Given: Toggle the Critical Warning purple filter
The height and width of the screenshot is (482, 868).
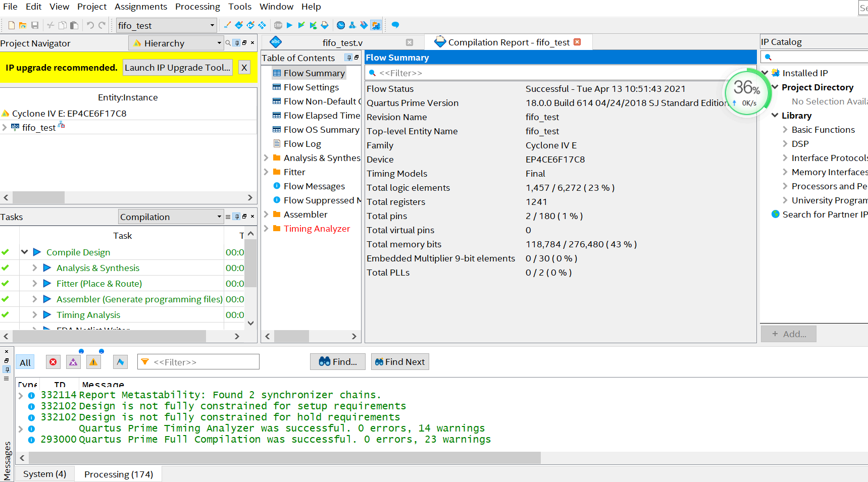Looking at the screenshot, I should [73, 362].
